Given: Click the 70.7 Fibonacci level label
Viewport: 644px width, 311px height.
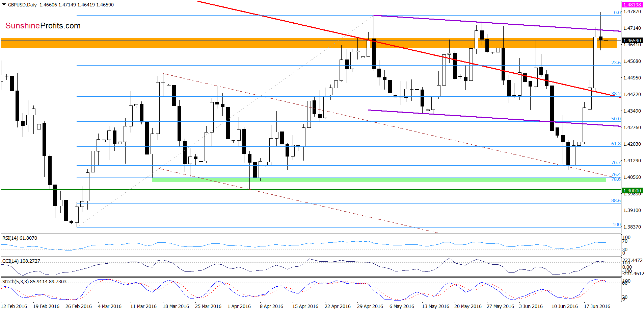Looking at the screenshot, I should click(616, 163).
